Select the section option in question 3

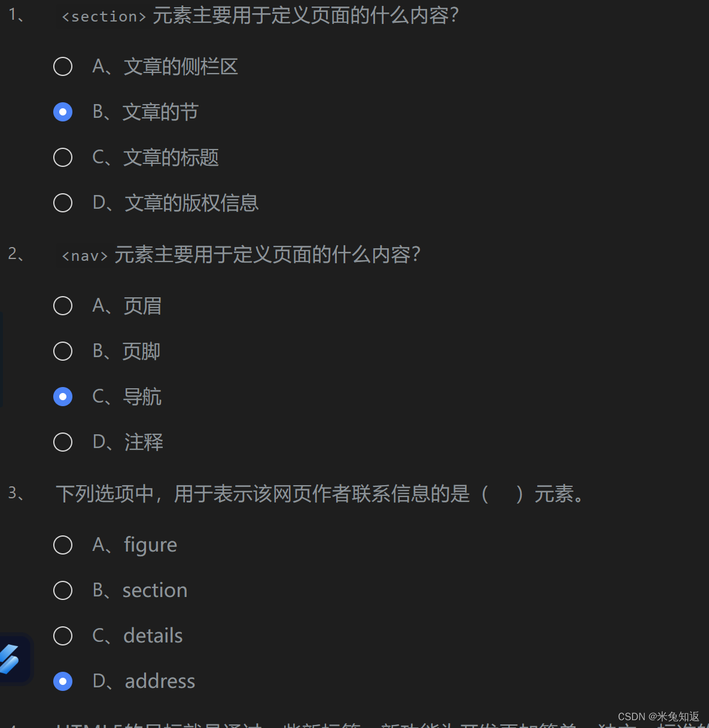(x=63, y=590)
